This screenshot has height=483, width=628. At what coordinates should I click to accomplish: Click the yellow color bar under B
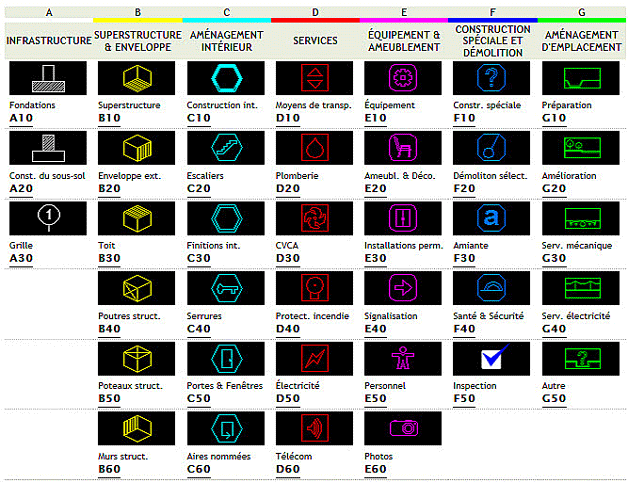point(138,19)
